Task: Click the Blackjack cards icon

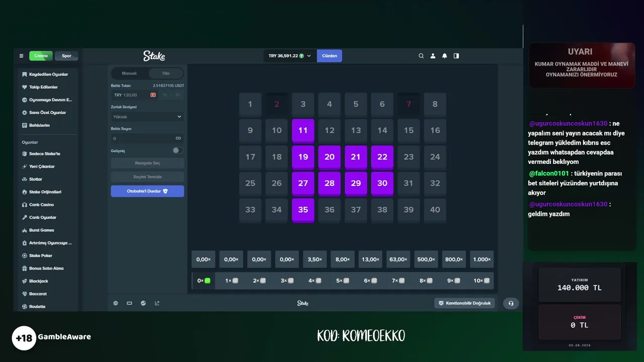Action: 25,281
